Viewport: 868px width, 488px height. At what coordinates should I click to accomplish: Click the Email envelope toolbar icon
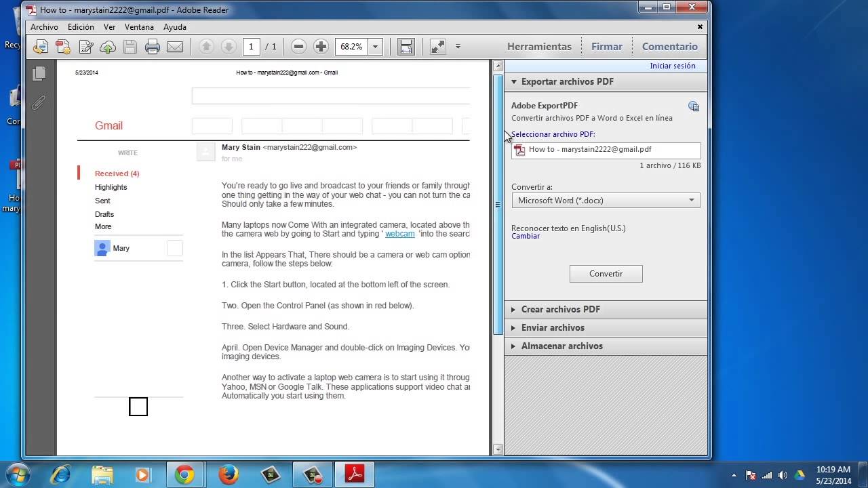175,47
